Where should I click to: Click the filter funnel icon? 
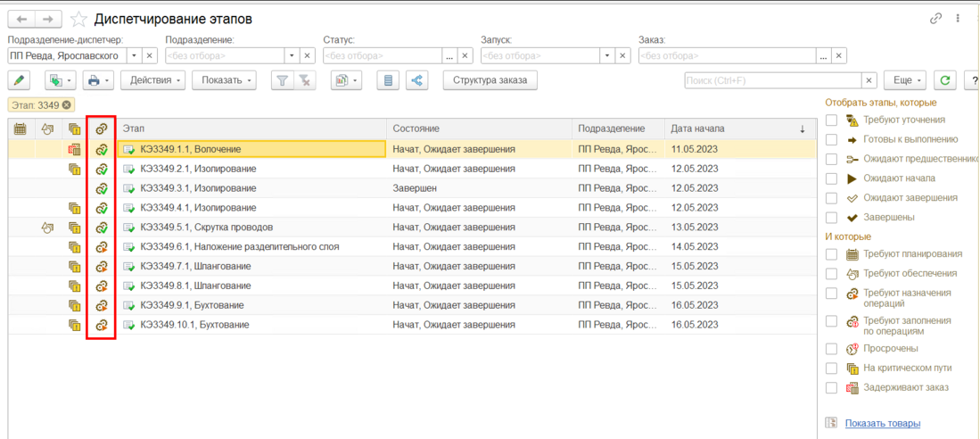[282, 80]
